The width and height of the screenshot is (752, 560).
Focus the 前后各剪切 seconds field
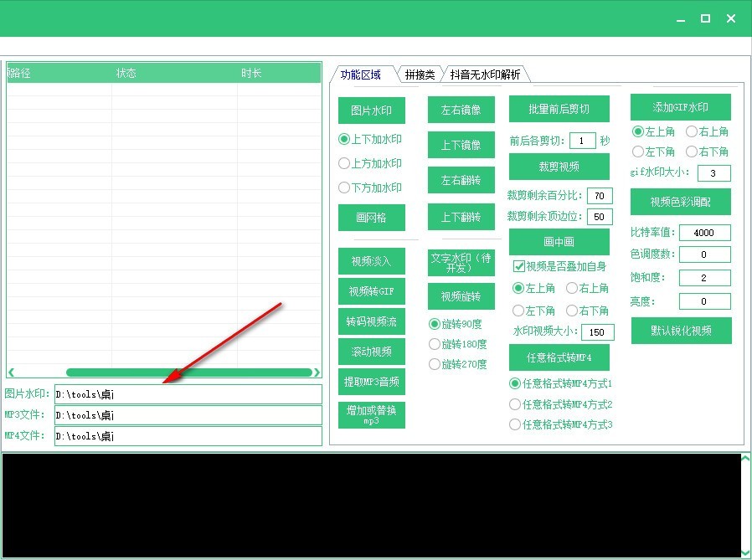tap(583, 141)
